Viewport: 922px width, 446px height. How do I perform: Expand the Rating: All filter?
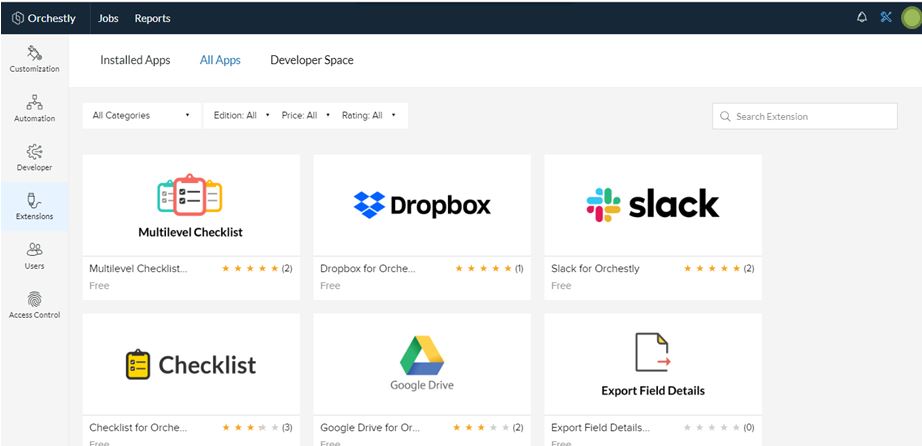point(368,115)
